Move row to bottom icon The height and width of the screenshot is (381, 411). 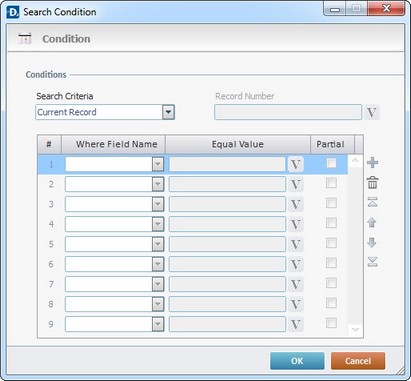pyautogui.click(x=372, y=262)
